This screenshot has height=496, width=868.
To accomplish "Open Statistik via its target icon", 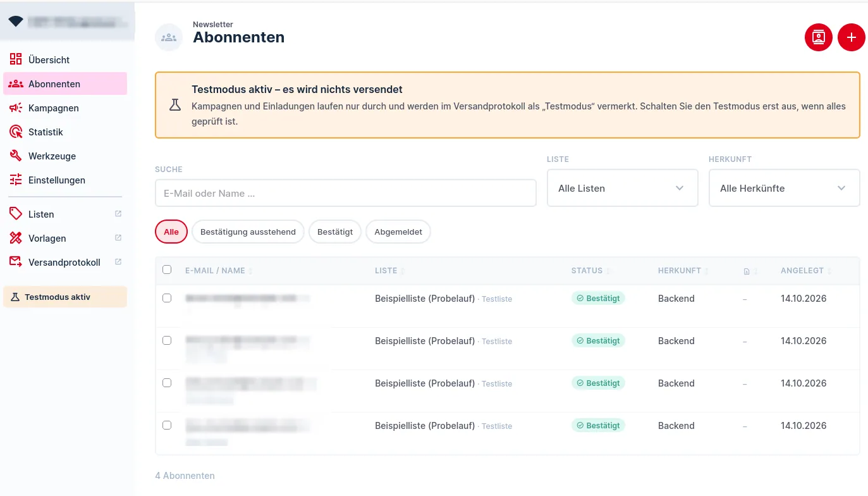I will [16, 132].
